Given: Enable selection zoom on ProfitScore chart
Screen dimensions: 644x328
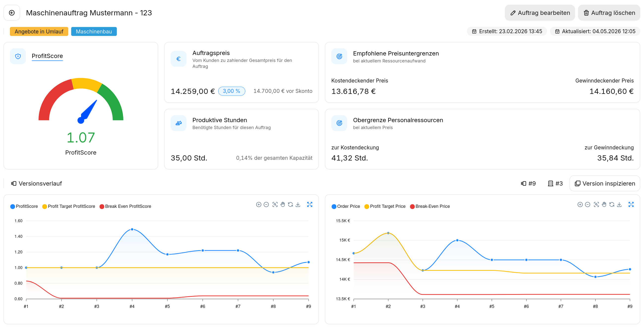Looking at the screenshot, I should click(x=275, y=205).
